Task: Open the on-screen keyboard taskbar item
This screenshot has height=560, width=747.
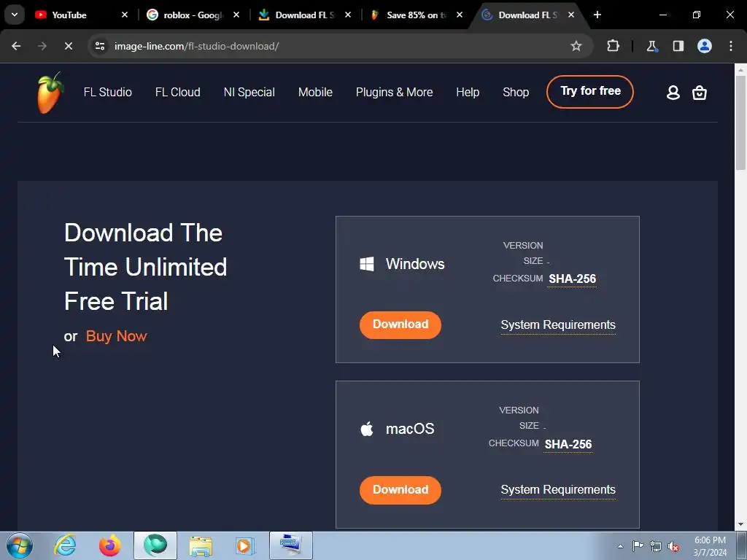Action: click(x=291, y=545)
